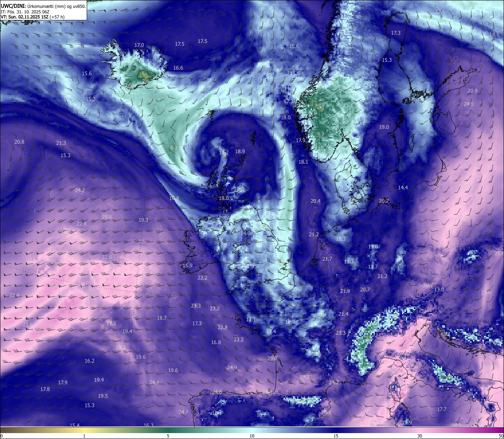Click the 20.4 value over the North Sea
This screenshot has height=439, width=504.
pyautogui.click(x=315, y=201)
